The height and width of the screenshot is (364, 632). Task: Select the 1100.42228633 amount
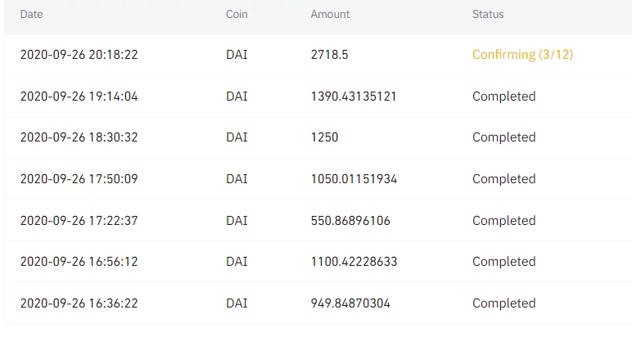click(x=354, y=262)
